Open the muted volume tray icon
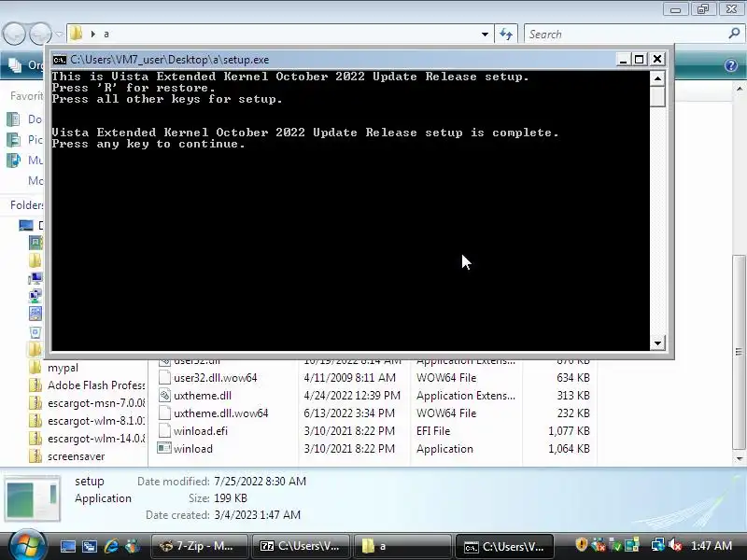Image resolution: width=747 pixels, height=560 pixels. point(675,545)
